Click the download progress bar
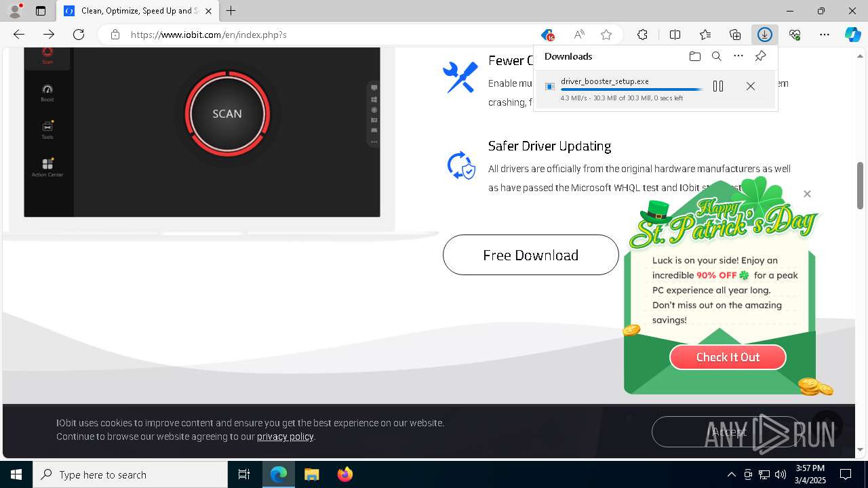The image size is (868, 488). (x=631, y=89)
